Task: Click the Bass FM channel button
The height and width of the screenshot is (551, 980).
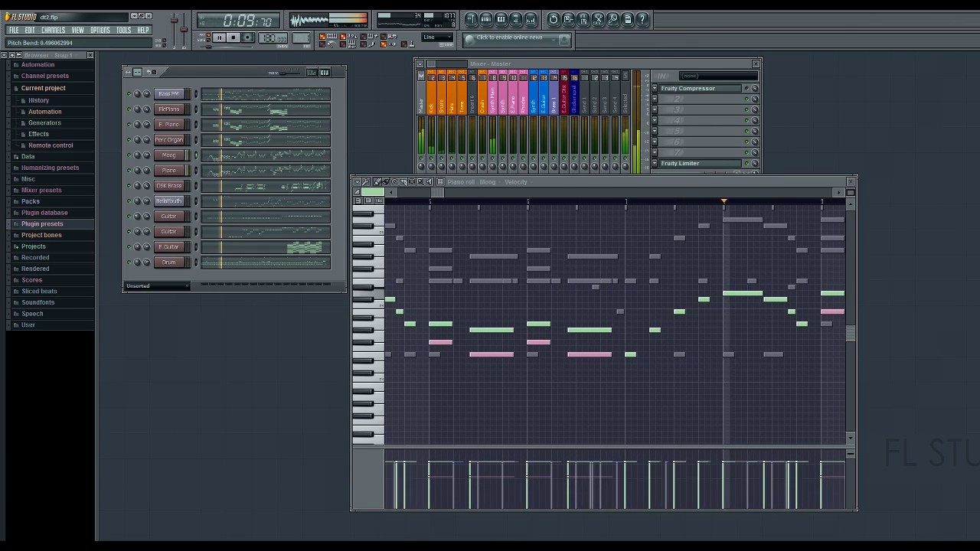Action: 169,94
